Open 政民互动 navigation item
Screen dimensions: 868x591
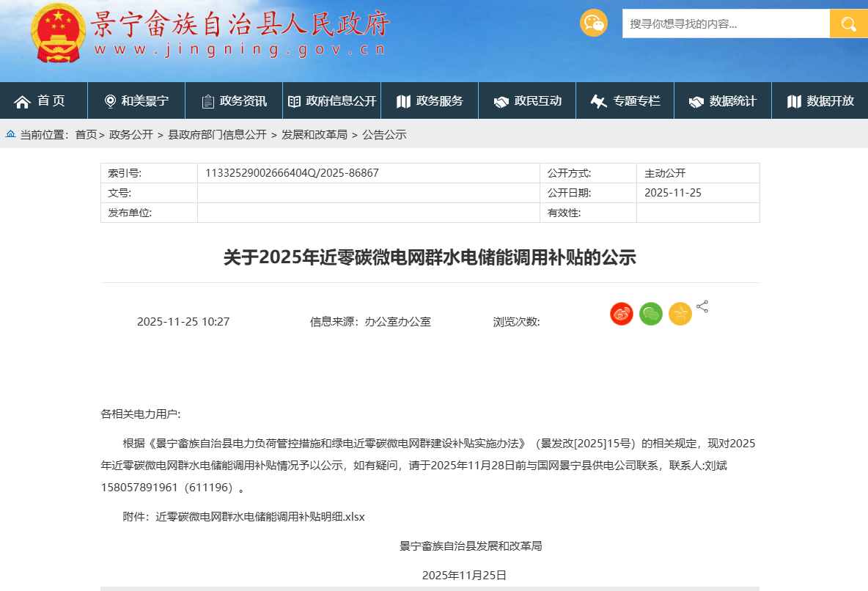tap(528, 101)
